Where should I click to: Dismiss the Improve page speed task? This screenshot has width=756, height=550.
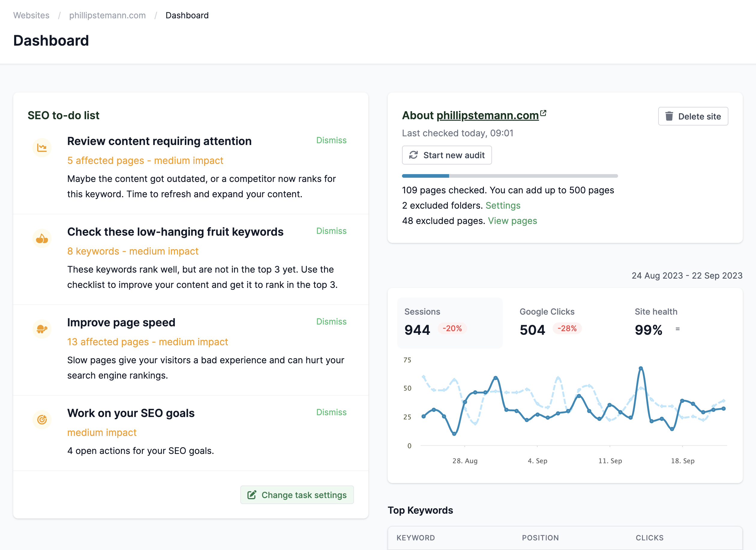[331, 322]
